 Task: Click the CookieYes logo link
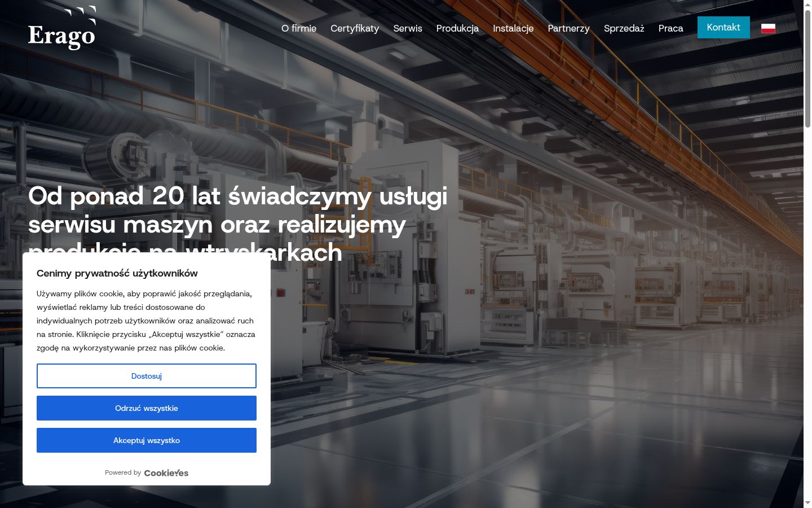[166, 473]
